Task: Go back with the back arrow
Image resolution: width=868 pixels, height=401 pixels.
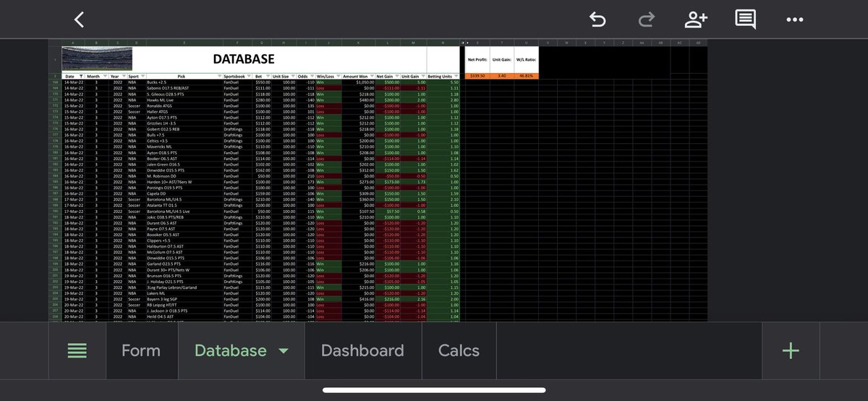Action: [x=79, y=20]
